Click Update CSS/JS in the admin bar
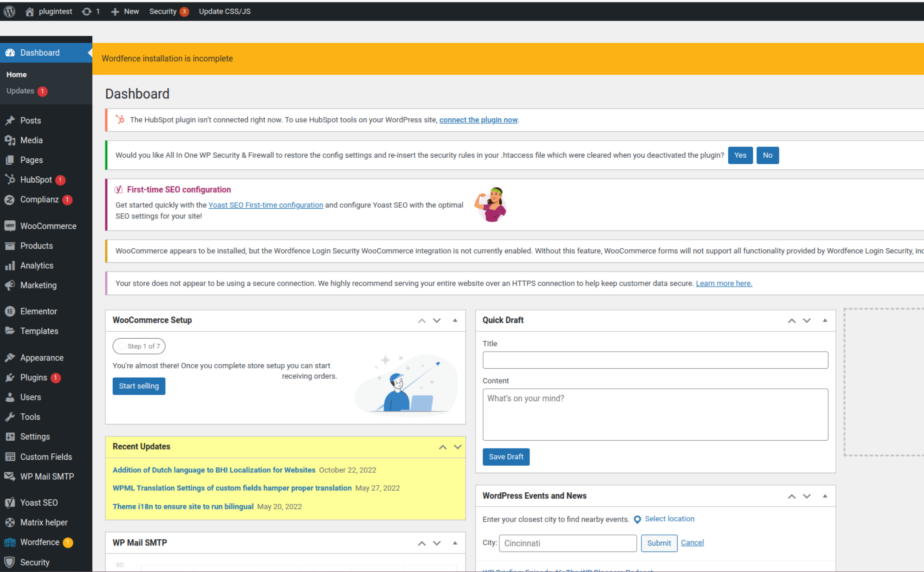 [x=225, y=12]
